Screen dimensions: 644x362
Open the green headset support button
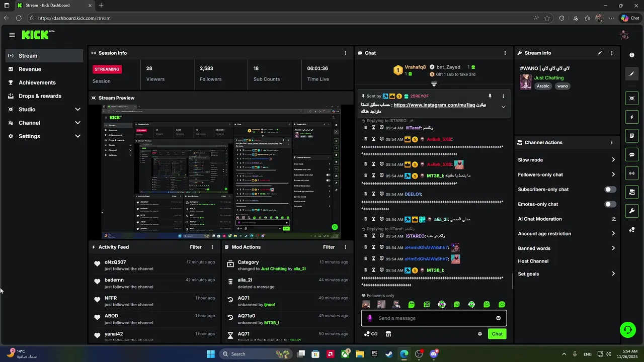coord(628,330)
